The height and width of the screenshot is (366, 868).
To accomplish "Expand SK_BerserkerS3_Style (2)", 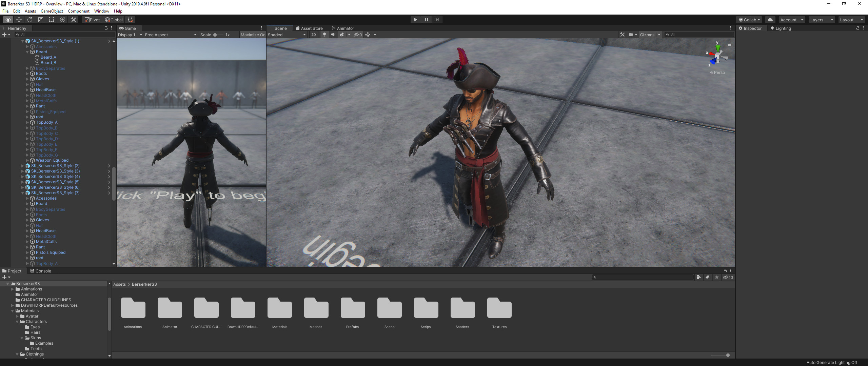I will click(x=23, y=166).
